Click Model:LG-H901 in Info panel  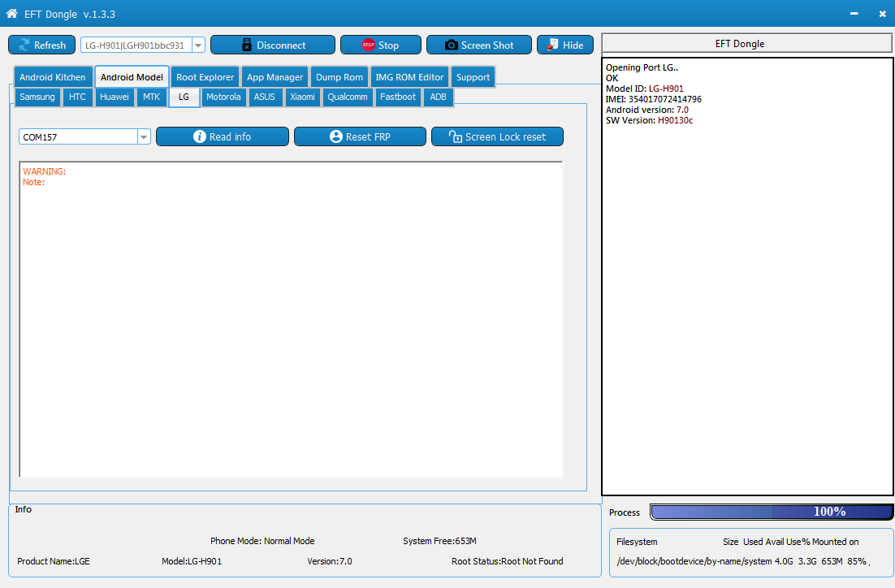click(x=192, y=561)
